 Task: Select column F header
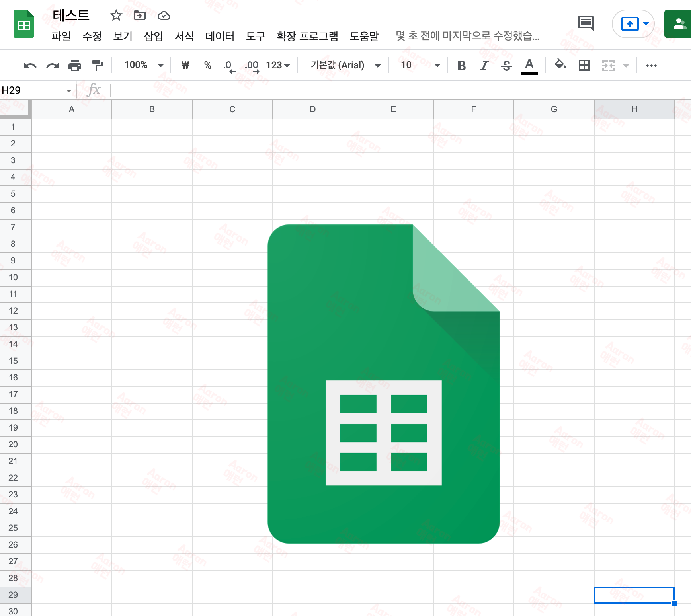coord(474,109)
